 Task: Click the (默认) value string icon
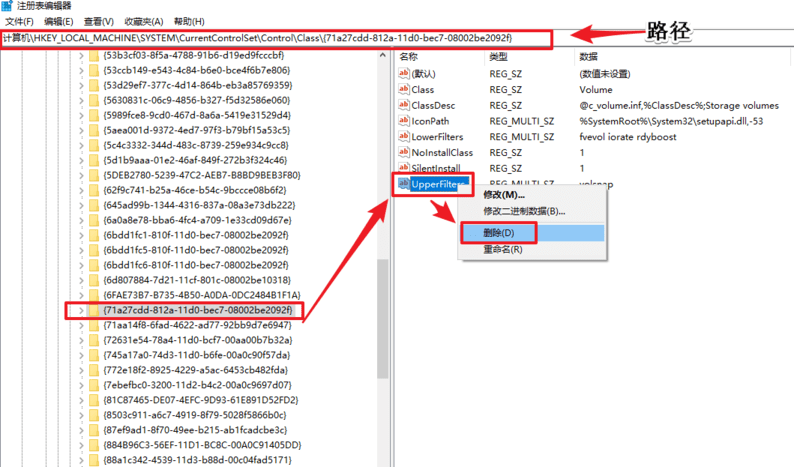(x=404, y=73)
